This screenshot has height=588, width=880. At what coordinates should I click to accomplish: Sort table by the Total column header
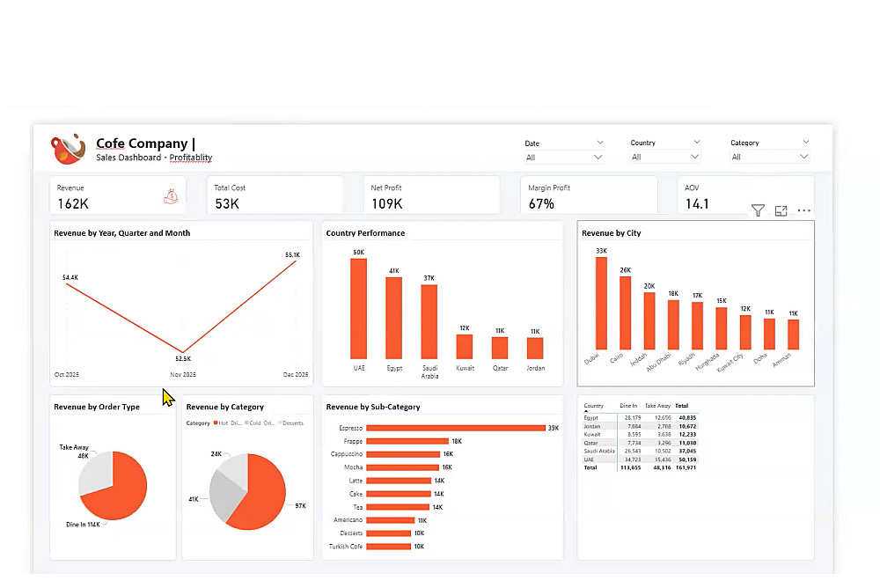681,406
